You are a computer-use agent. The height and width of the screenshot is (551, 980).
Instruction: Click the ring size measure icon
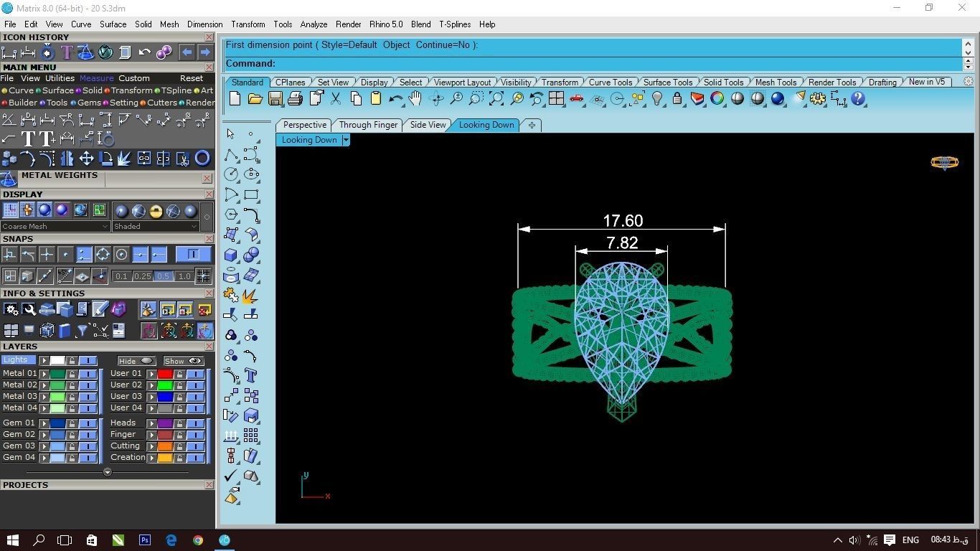coord(105,138)
